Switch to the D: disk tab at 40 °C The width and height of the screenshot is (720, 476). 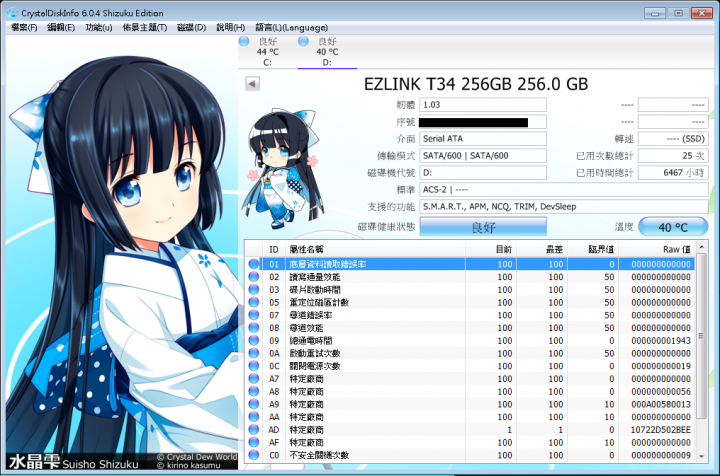327,51
